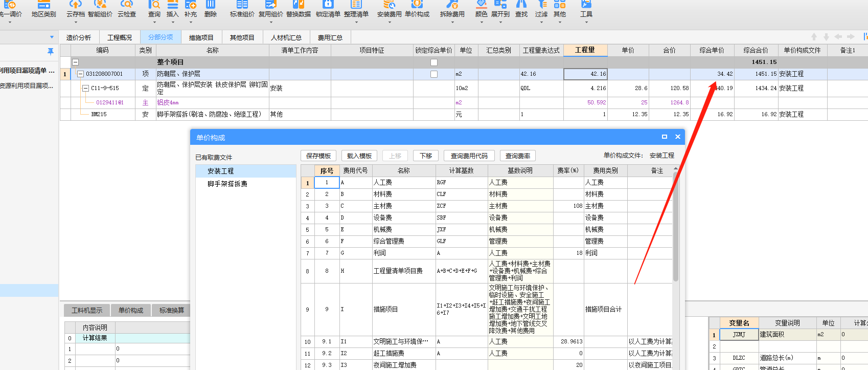This screenshot has height=370, width=868.
Task: Click 过滤 filter icon
Action: (x=541, y=5)
